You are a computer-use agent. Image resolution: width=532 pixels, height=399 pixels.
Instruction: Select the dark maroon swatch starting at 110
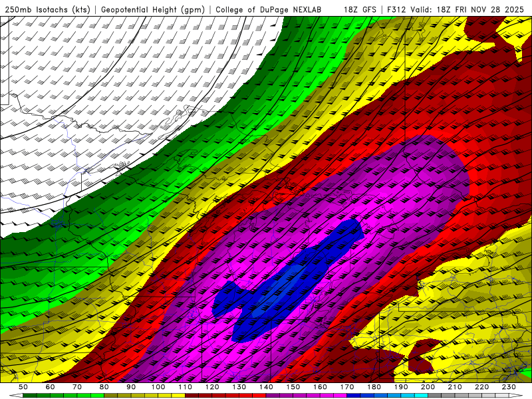192,396
